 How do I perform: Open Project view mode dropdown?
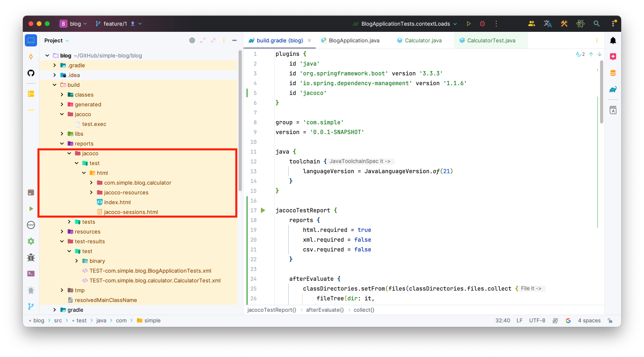pos(57,40)
